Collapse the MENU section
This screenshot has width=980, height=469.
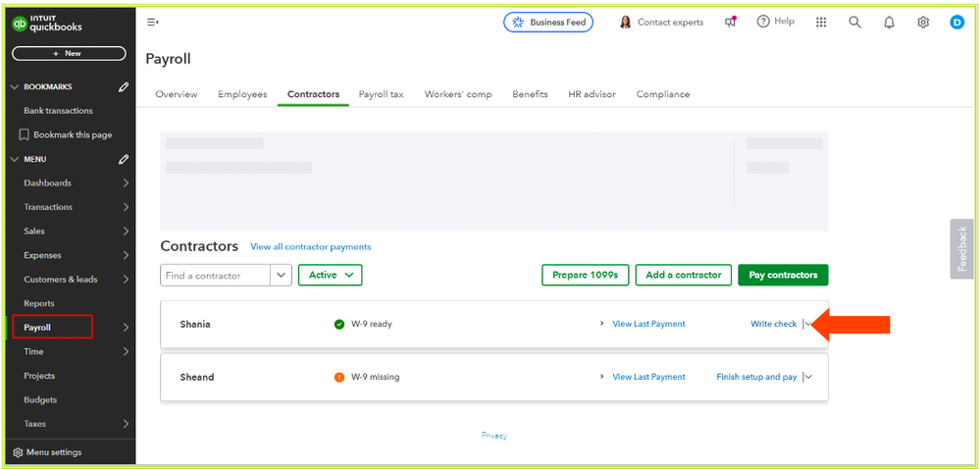[x=15, y=160]
